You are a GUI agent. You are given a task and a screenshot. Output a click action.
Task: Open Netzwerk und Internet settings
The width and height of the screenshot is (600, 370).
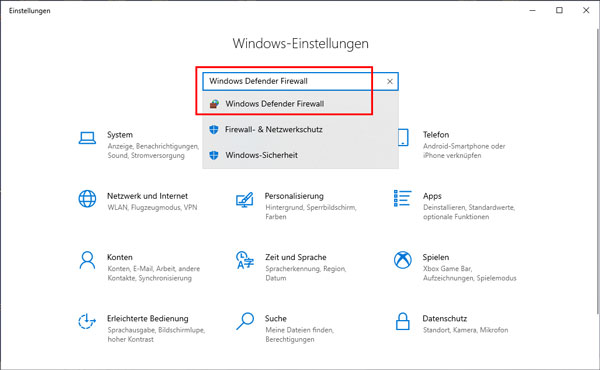pyautogui.click(x=139, y=201)
